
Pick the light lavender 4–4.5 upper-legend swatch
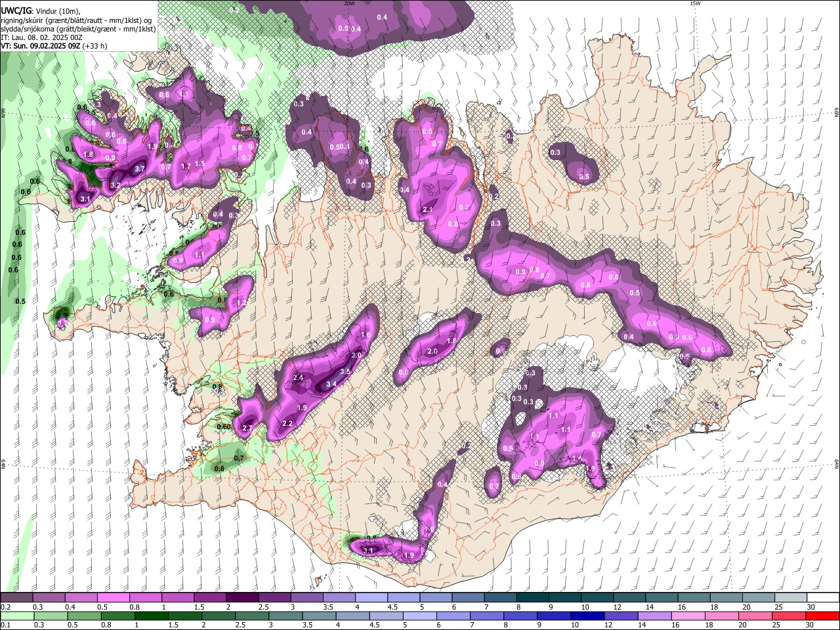371,598
